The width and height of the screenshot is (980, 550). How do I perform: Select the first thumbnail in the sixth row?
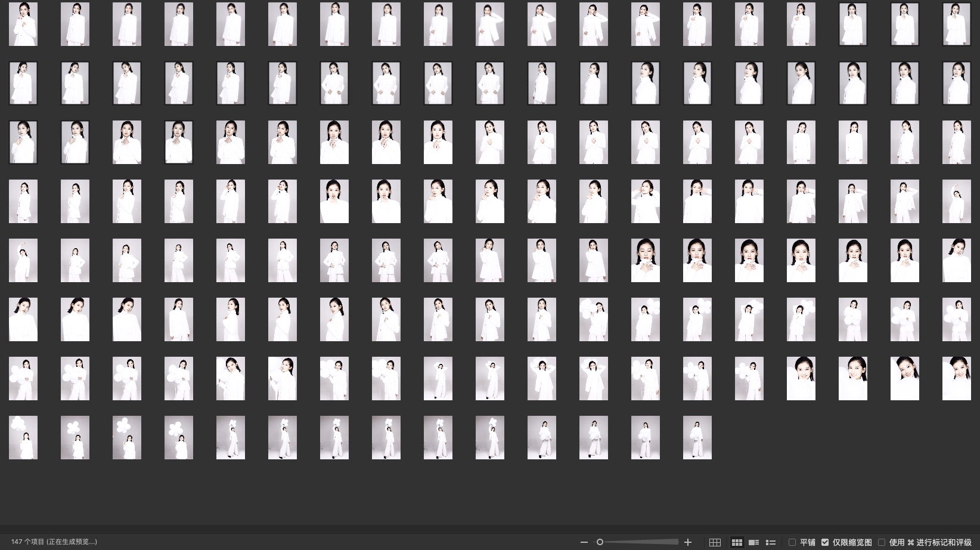point(23,319)
